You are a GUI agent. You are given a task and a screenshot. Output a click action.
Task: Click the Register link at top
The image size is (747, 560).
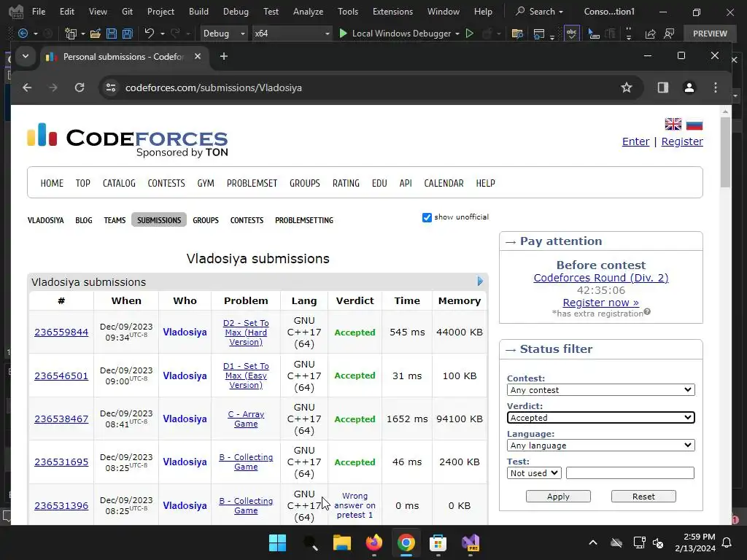(x=682, y=141)
